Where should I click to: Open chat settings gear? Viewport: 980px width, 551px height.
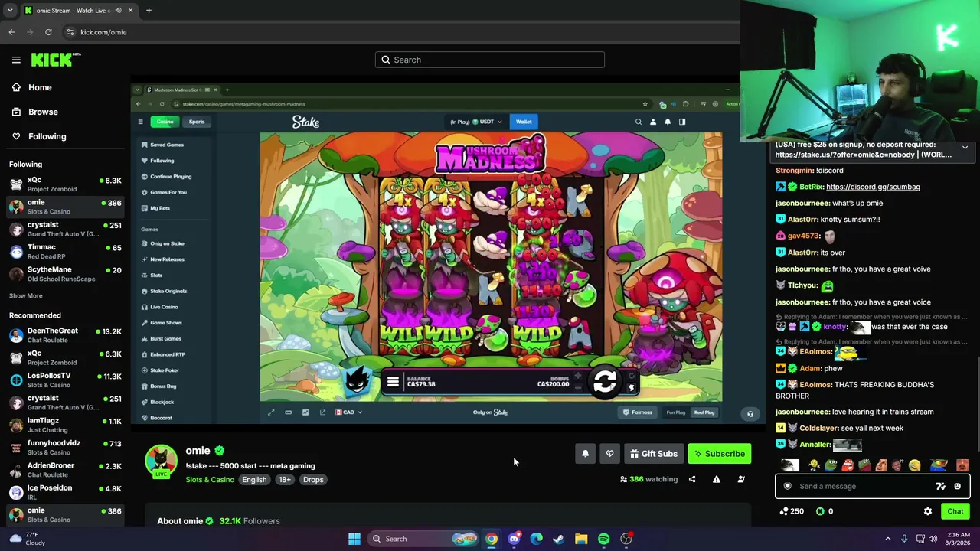928,511
